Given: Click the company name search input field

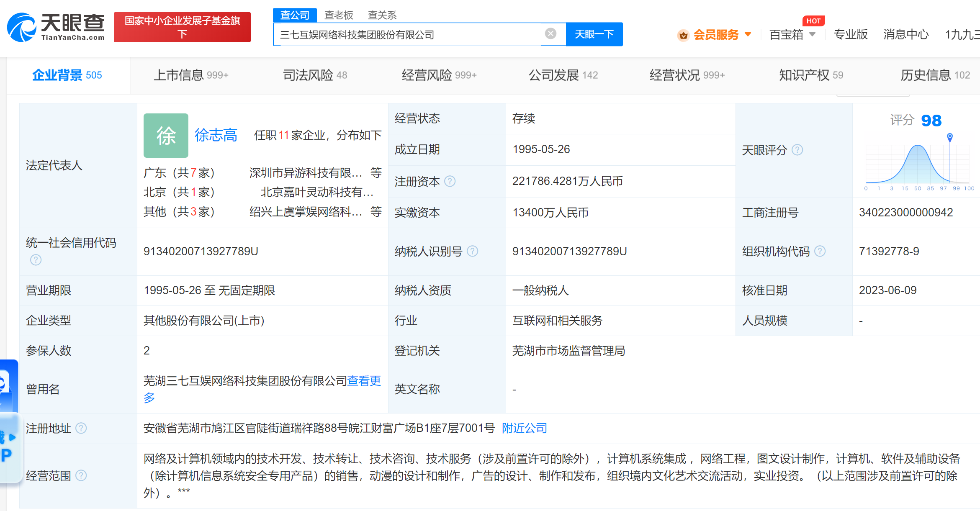Looking at the screenshot, I should pos(410,34).
